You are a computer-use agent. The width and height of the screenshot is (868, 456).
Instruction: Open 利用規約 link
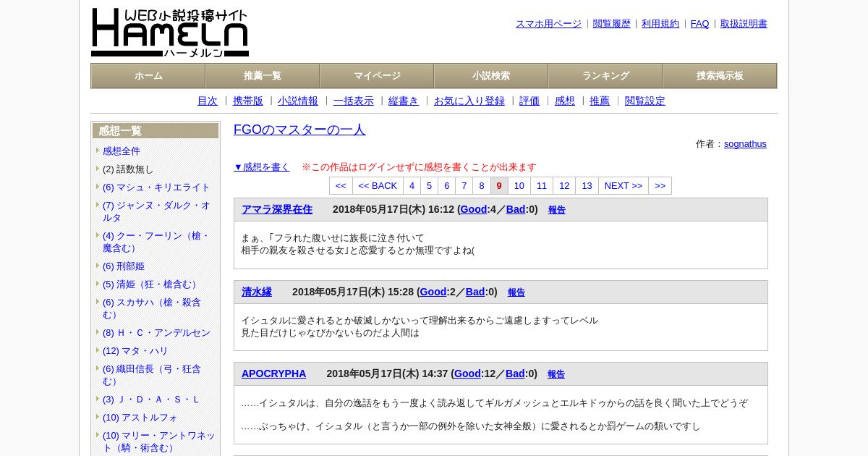pos(660,24)
